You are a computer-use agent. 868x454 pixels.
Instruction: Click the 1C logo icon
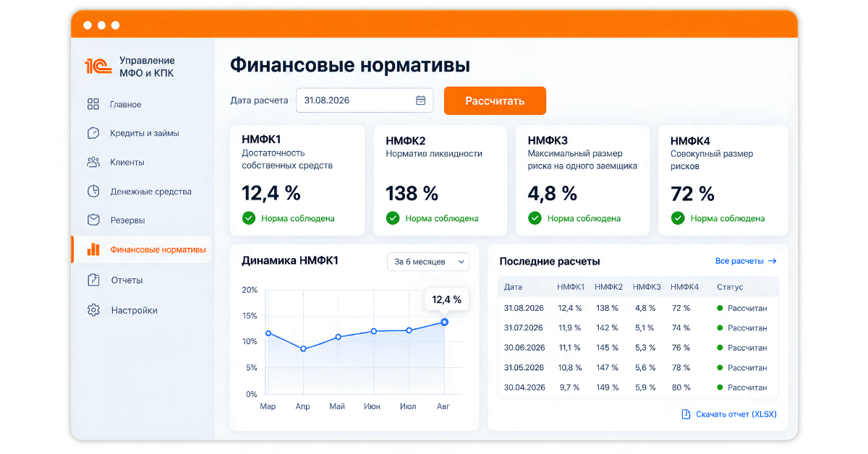pos(98,67)
